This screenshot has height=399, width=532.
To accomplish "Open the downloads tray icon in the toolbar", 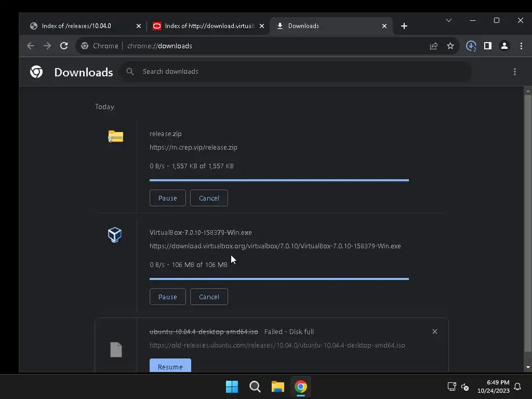I will pos(471,46).
